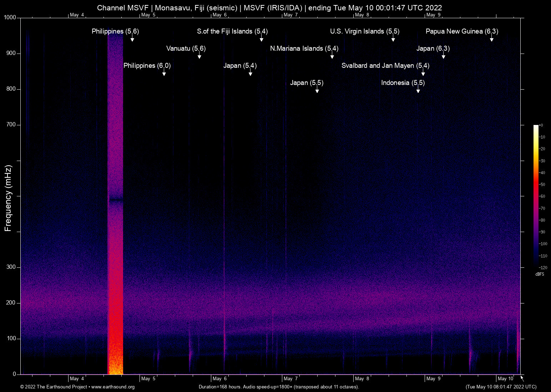Viewport: 551px width, 392px height.
Task: Click the Earthsound Project copyright text
Action: 54,387
